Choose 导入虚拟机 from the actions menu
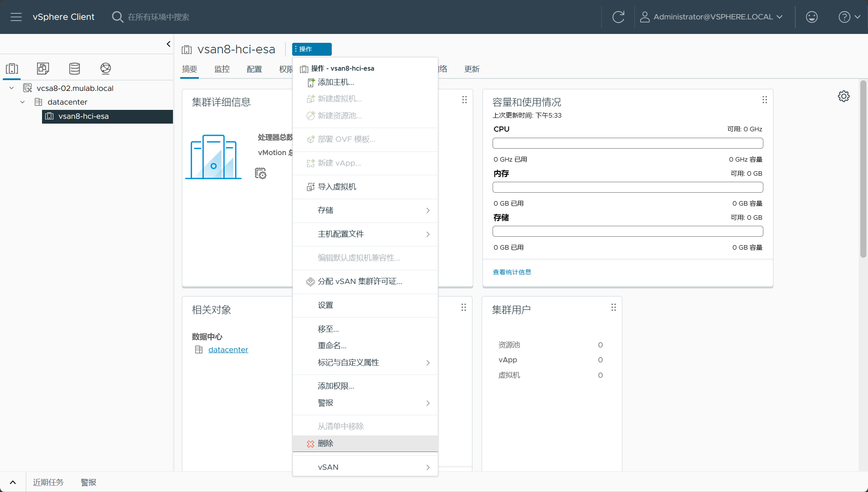This screenshot has width=868, height=492. (365, 187)
